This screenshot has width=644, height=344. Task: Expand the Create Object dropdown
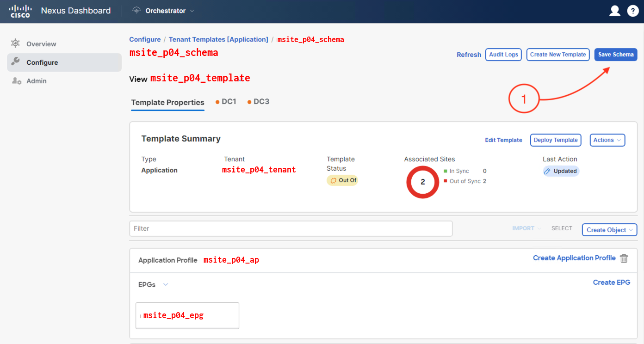pos(609,230)
